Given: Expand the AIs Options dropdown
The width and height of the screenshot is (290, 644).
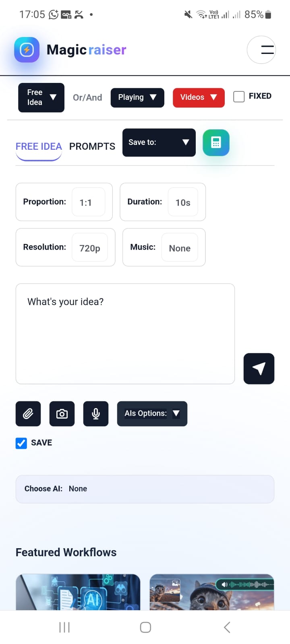Looking at the screenshot, I should (x=152, y=414).
